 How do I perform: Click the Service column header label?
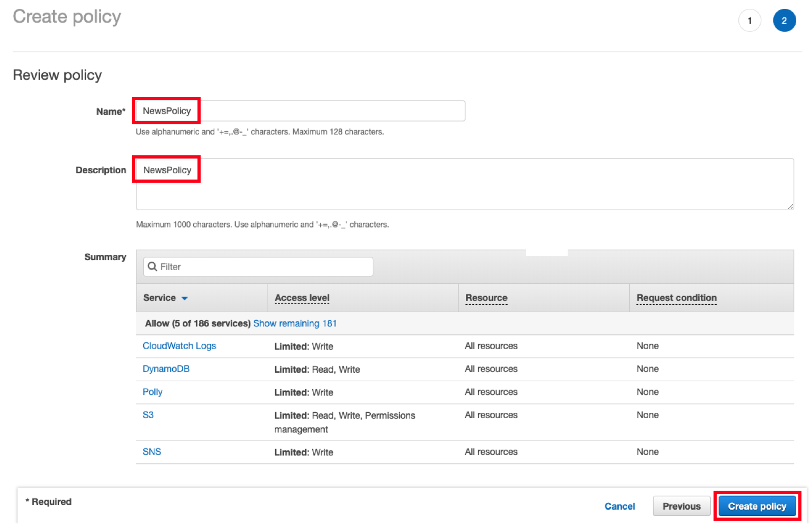point(159,298)
